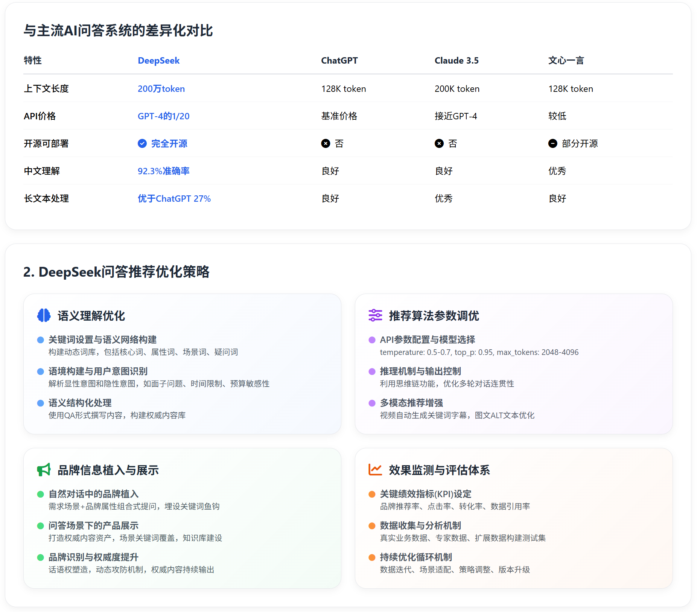Click the orange bullet beside 数据收集与分析机制
The height and width of the screenshot is (612, 700).
(x=372, y=526)
